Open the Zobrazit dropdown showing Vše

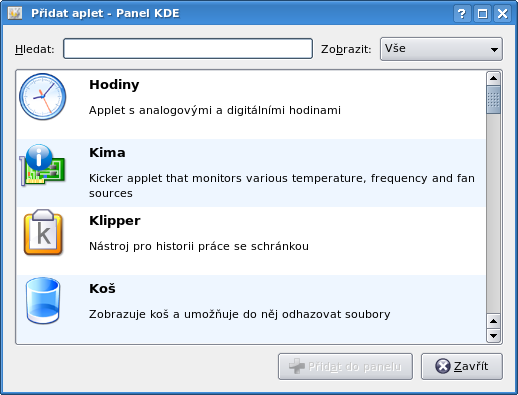click(x=441, y=49)
